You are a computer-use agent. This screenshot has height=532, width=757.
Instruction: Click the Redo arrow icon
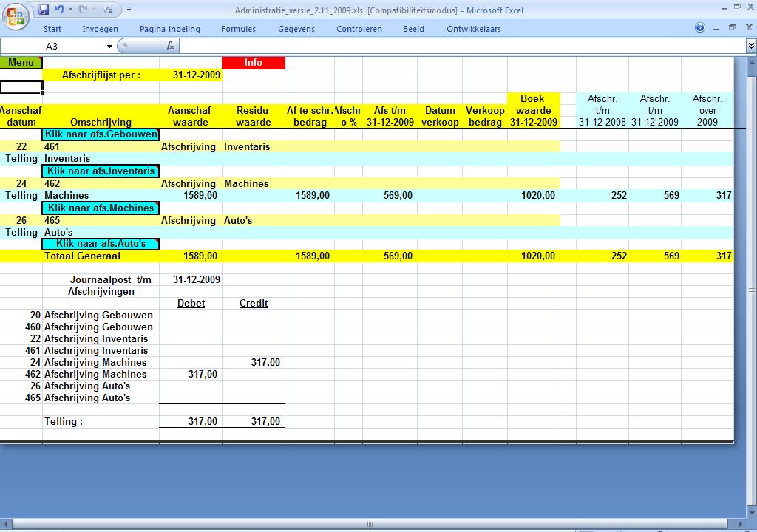point(83,10)
